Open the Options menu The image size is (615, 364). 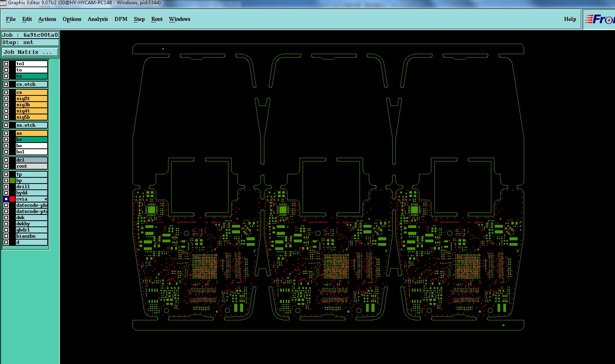[72, 19]
